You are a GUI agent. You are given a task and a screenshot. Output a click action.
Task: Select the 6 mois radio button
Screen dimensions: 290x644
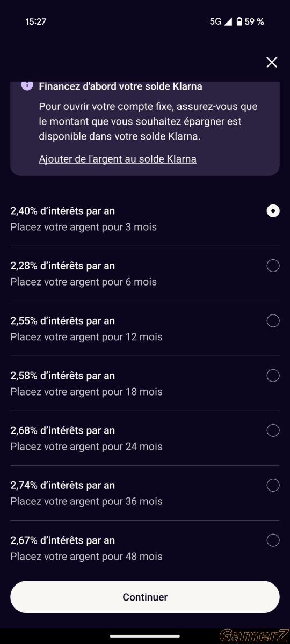click(273, 266)
